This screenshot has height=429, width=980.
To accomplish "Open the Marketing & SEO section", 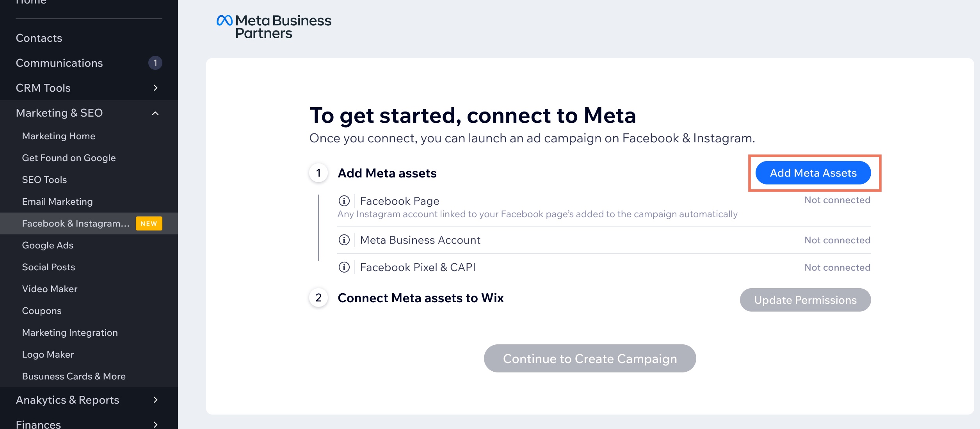I will coord(59,112).
